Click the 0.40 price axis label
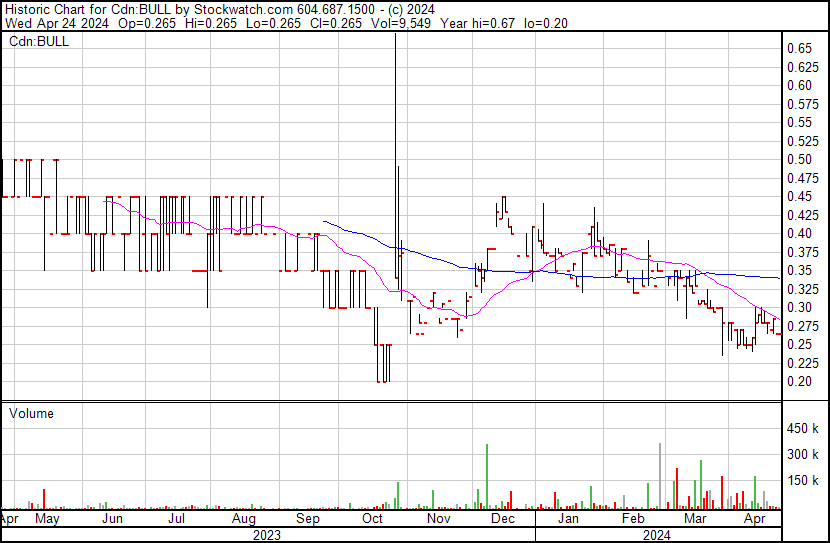This screenshot has width=830, height=543. coord(799,233)
